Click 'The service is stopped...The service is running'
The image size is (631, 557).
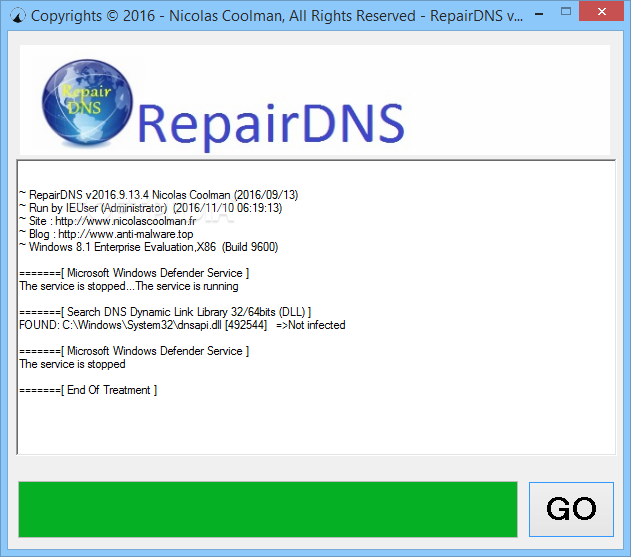tap(129, 286)
